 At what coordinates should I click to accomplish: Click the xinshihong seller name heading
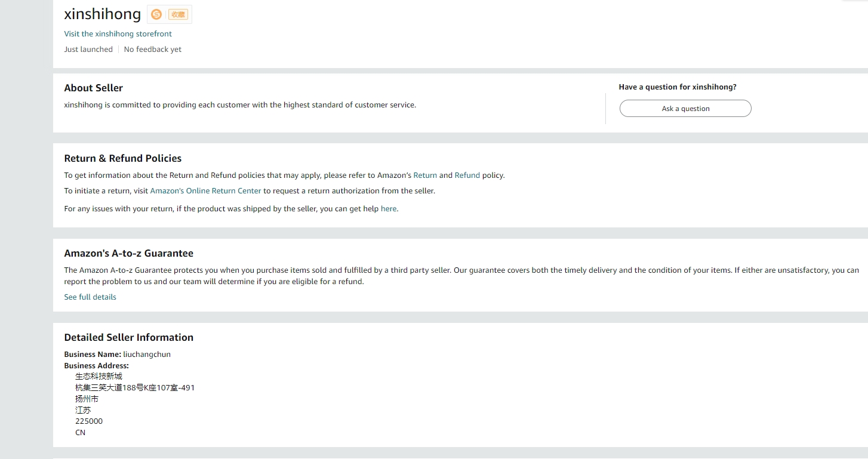pyautogui.click(x=102, y=14)
